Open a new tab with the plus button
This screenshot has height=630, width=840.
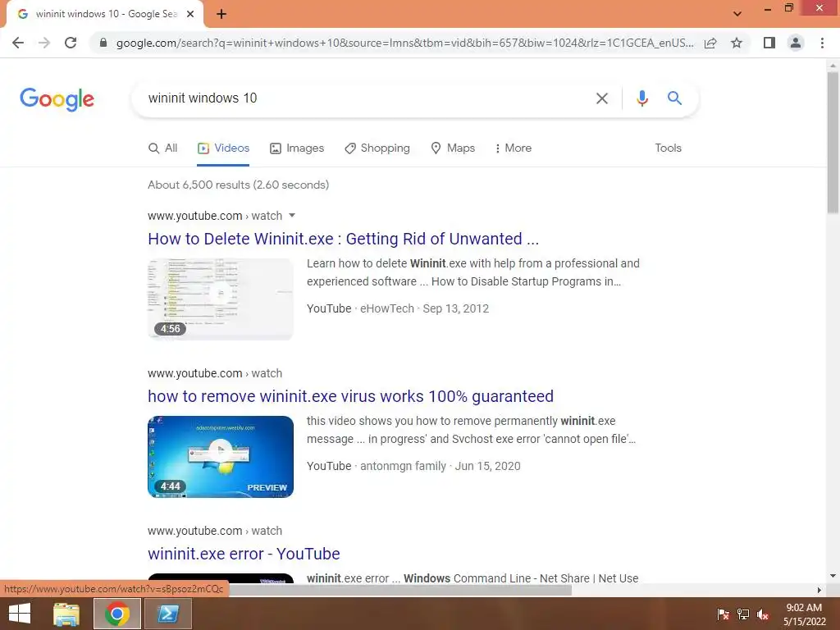[221, 14]
